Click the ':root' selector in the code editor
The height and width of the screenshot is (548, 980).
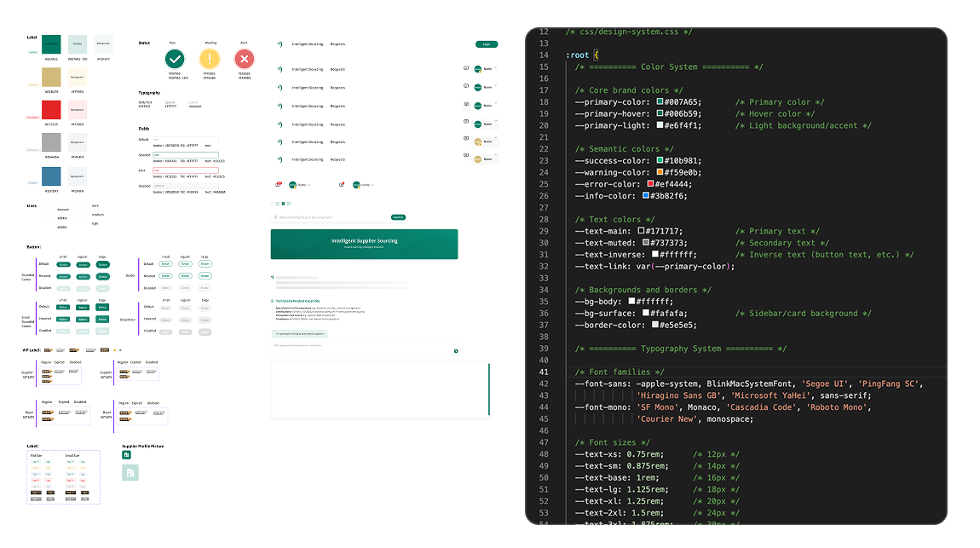pyautogui.click(x=578, y=55)
